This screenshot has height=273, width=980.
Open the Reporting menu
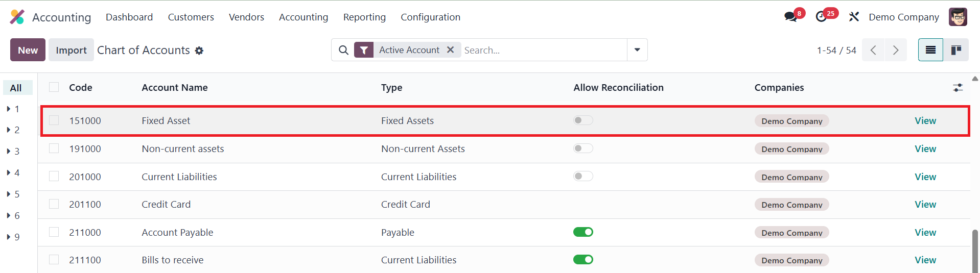coord(364,17)
